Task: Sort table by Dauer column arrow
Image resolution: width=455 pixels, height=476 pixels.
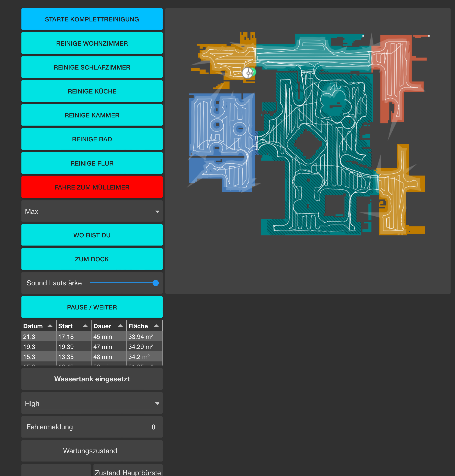Action: [x=120, y=326]
